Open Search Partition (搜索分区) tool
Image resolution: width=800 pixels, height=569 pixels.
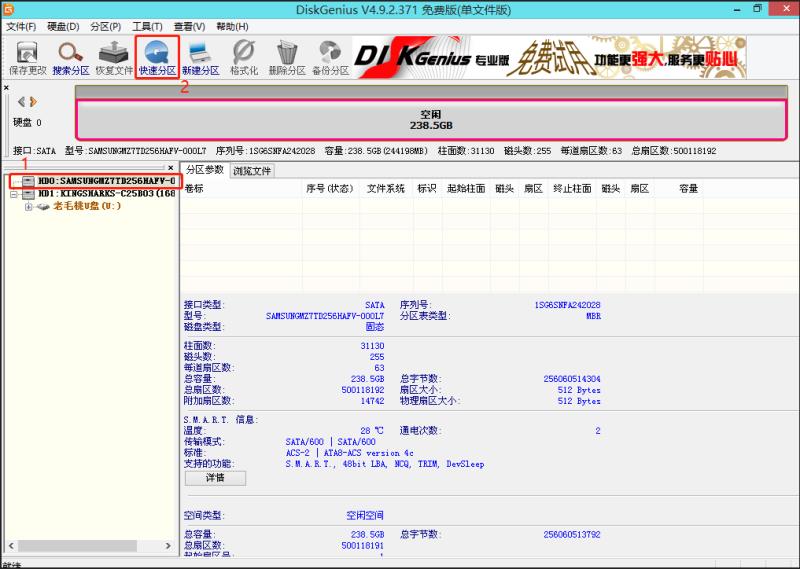click(x=71, y=58)
